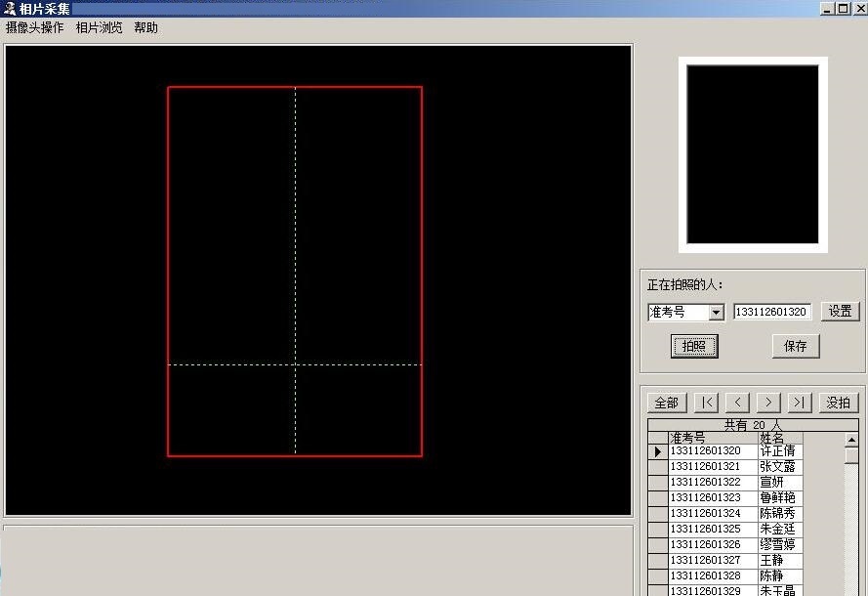
Task: Click the name 陈静
Action: [771, 576]
